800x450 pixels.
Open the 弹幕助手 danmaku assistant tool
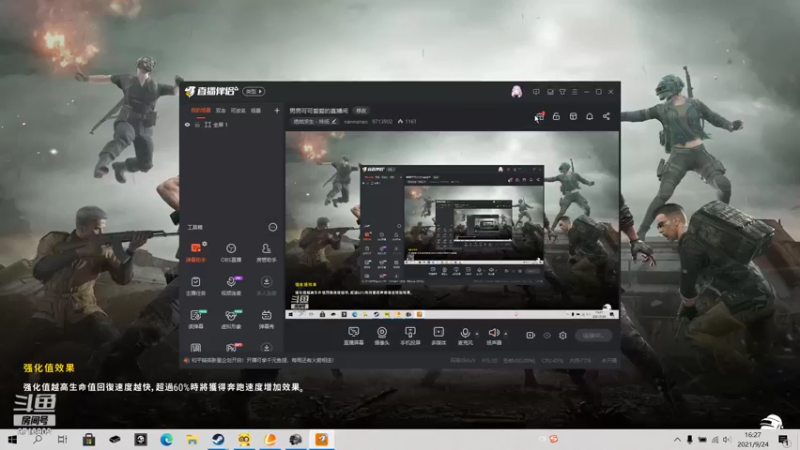(x=195, y=252)
